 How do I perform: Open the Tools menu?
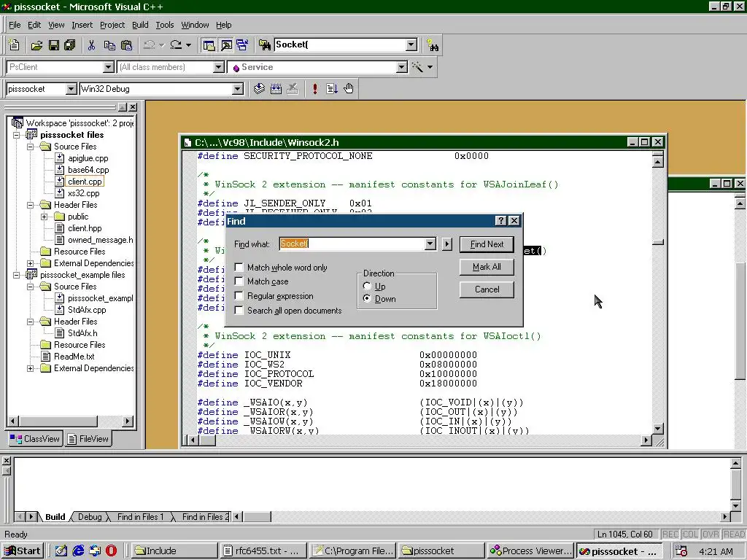click(x=165, y=25)
